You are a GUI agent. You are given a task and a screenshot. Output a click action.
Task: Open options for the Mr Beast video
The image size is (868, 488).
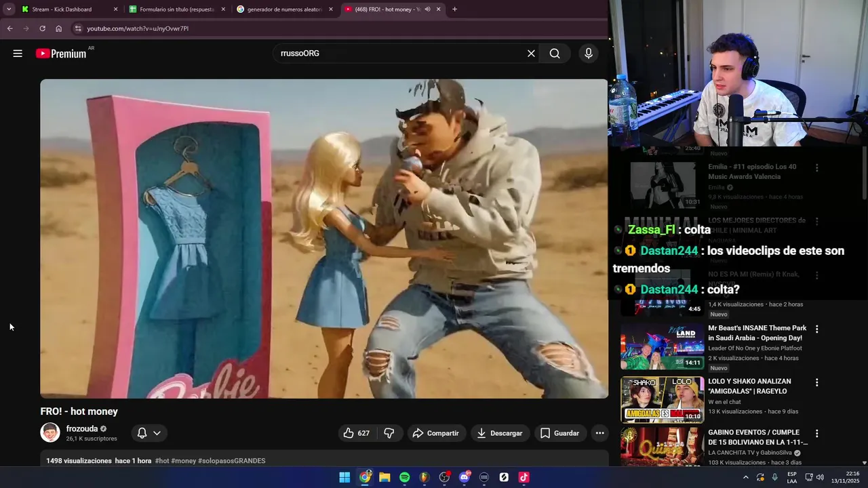(x=816, y=329)
